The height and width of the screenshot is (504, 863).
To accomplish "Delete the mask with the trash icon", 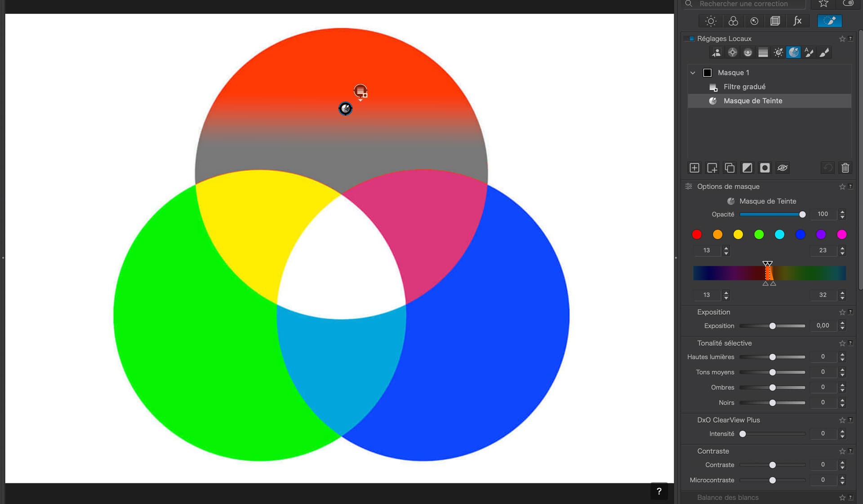I will point(845,168).
